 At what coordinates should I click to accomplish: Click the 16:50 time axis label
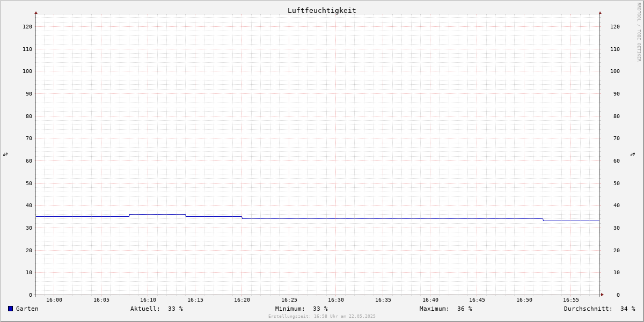(x=524, y=300)
